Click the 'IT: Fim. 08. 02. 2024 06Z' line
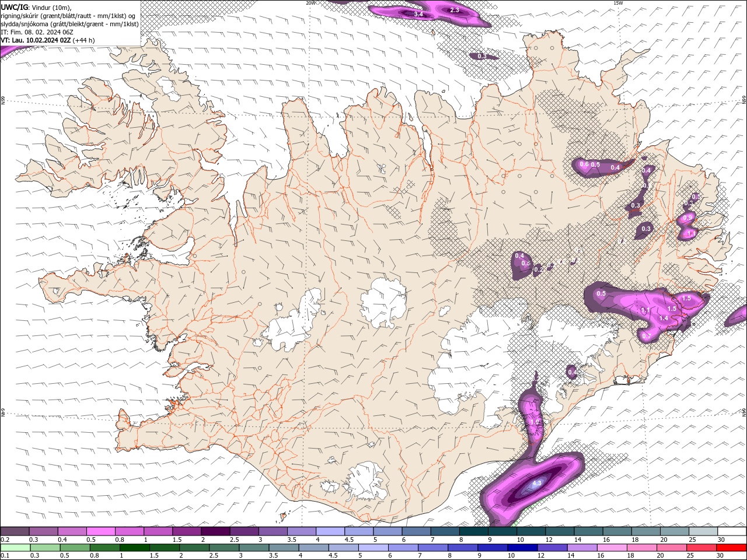 pos(36,32)
